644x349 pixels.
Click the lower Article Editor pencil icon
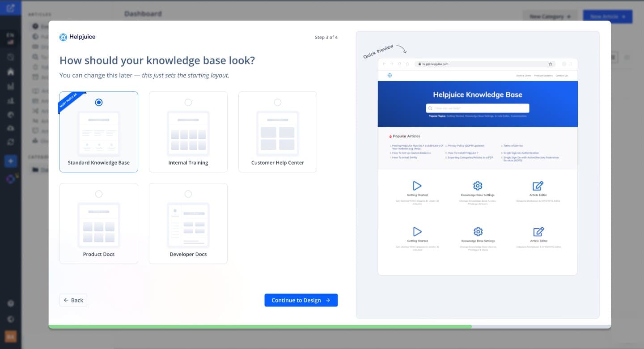coord(538,231)
